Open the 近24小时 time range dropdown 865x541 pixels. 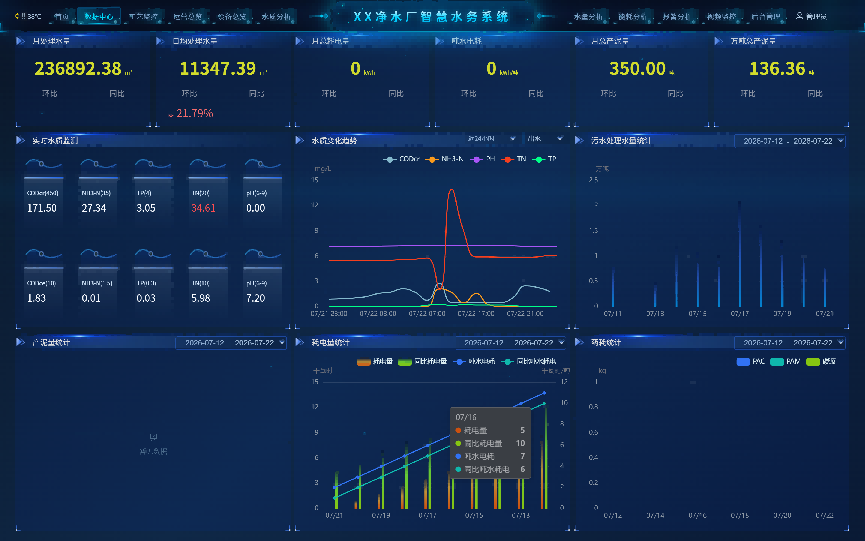point(490,138)
